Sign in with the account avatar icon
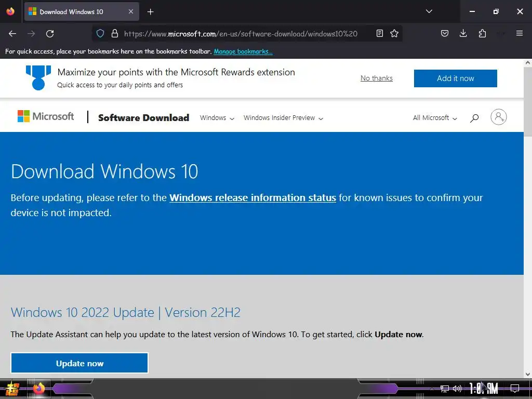532x399 pixels. (x=498, y=117)
